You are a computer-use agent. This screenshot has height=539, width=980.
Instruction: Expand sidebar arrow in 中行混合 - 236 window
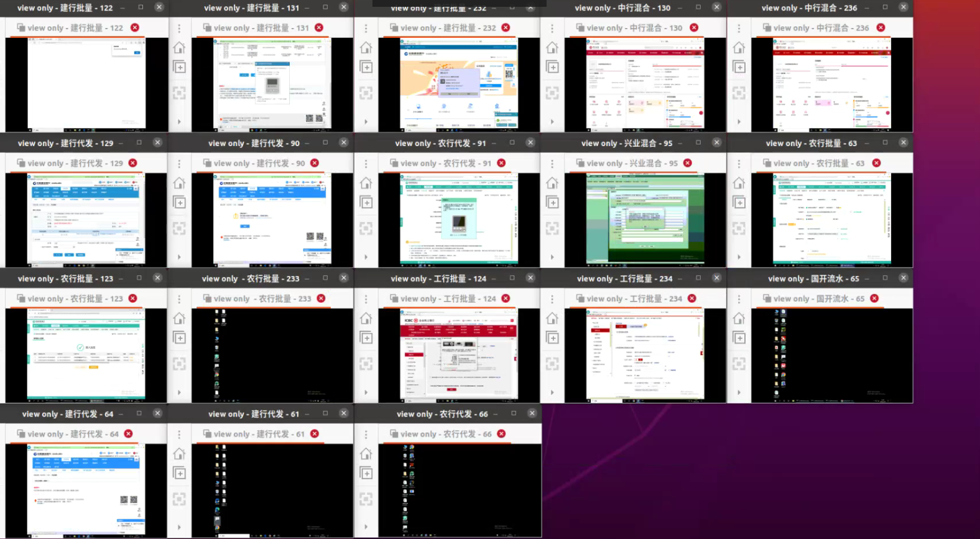pyautogui.click(x=739, y=122)
